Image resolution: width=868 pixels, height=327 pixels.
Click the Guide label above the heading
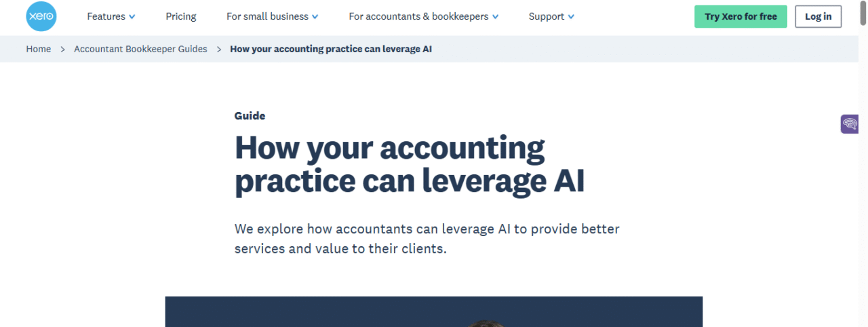pyautogui.click(x=250, y=116)
